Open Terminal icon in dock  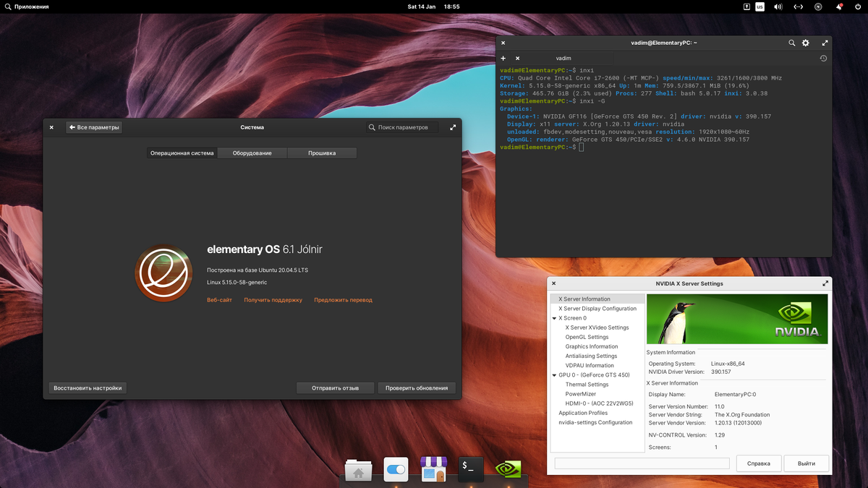[x=471, y=469]
